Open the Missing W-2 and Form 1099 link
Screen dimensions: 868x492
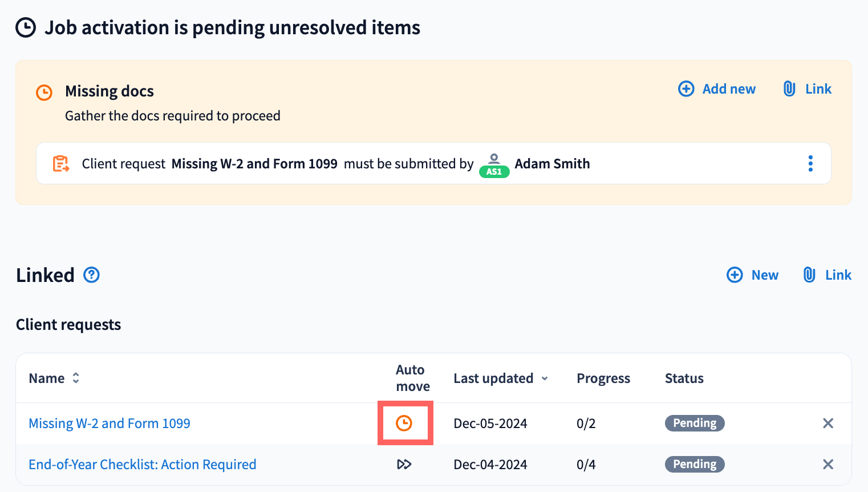coord(109,424)
